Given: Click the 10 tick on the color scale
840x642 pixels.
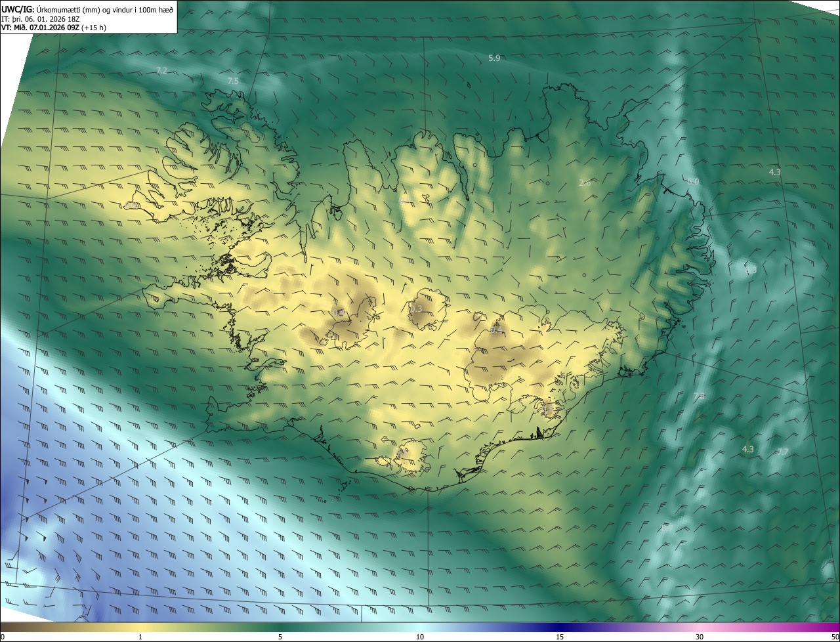Looking at the screenshot, I should click(x=420, y=637).
